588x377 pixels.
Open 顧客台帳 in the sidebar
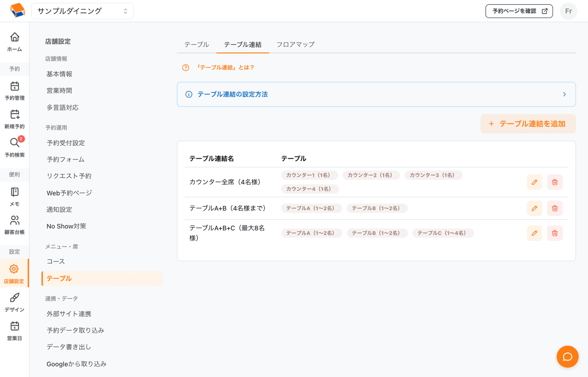[x=15, y=225]
